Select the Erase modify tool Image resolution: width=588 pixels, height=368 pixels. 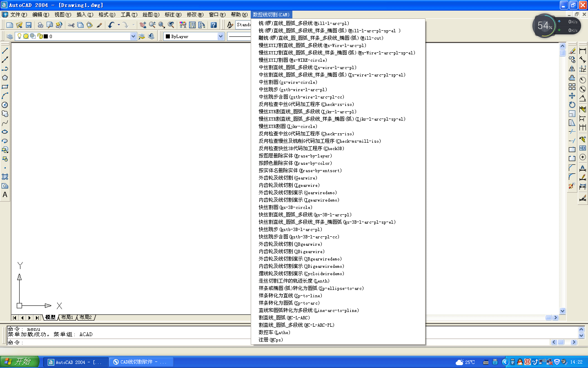tap(572, 51)
